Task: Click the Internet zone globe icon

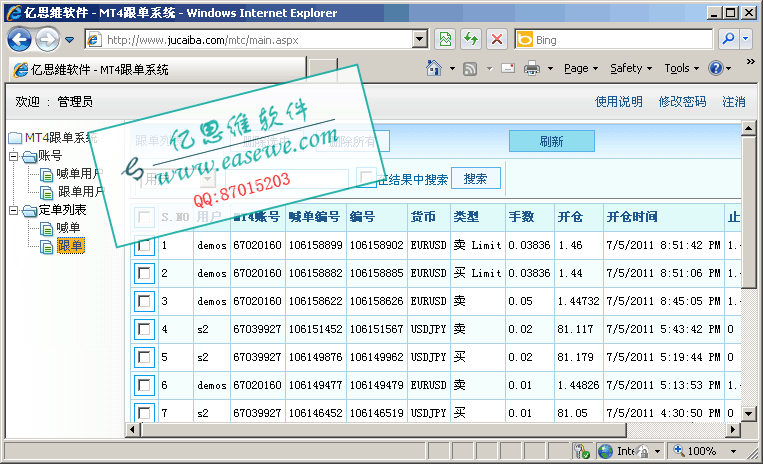Action: tap(605, 451)
